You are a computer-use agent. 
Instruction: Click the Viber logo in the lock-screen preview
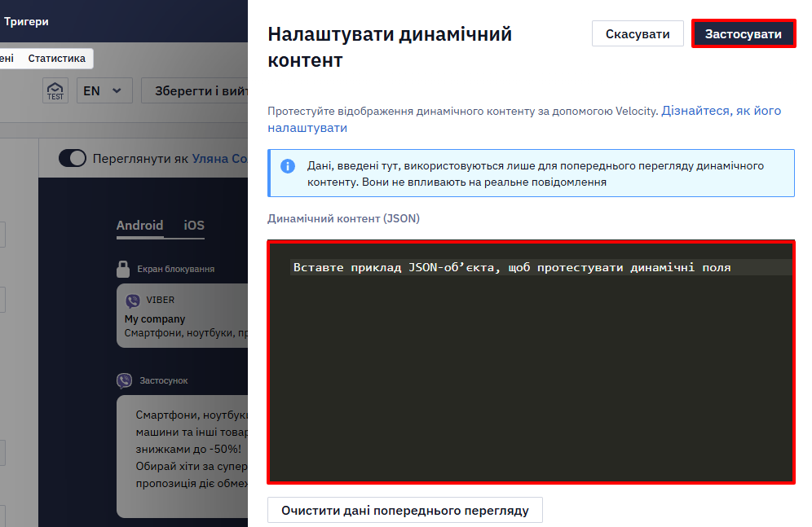(133, 301)
